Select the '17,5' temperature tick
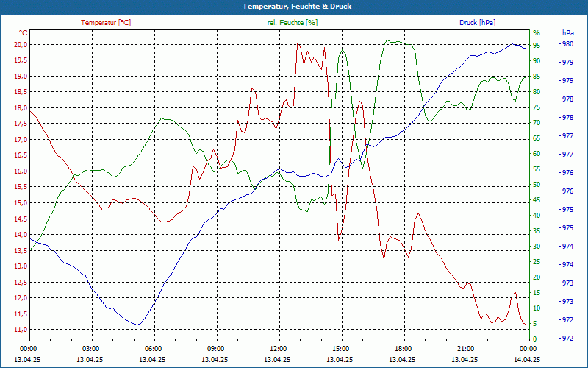Image resolution: width=588 pixels, height=368 pixels. pyautogui.click(x=21, y=124)
